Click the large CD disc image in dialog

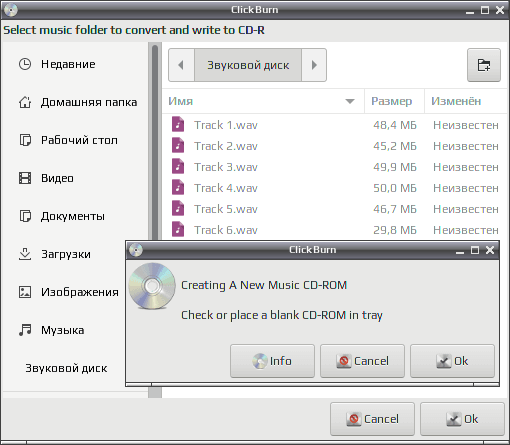pos(152,286)
